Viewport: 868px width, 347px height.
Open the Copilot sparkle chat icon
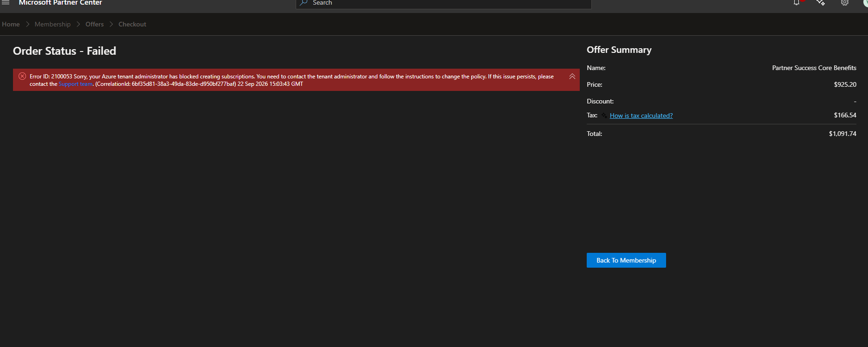click(x=821, y=2)
